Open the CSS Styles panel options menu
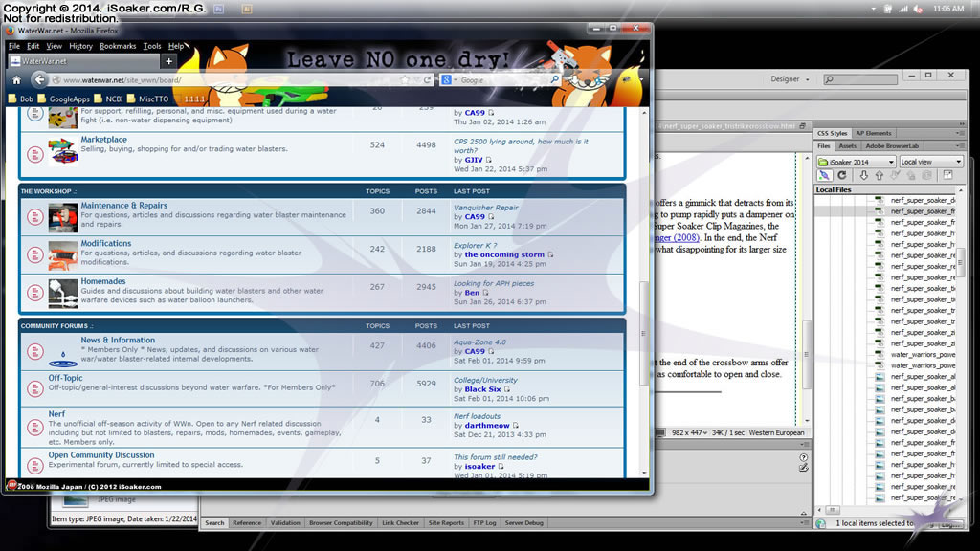980x551 pixels. (959, 133)
